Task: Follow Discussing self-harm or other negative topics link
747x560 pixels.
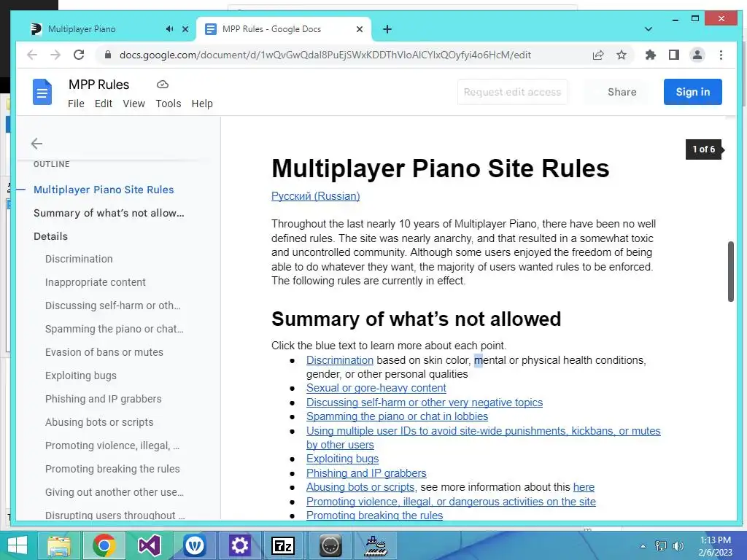Action: click(x=424, y=402)
